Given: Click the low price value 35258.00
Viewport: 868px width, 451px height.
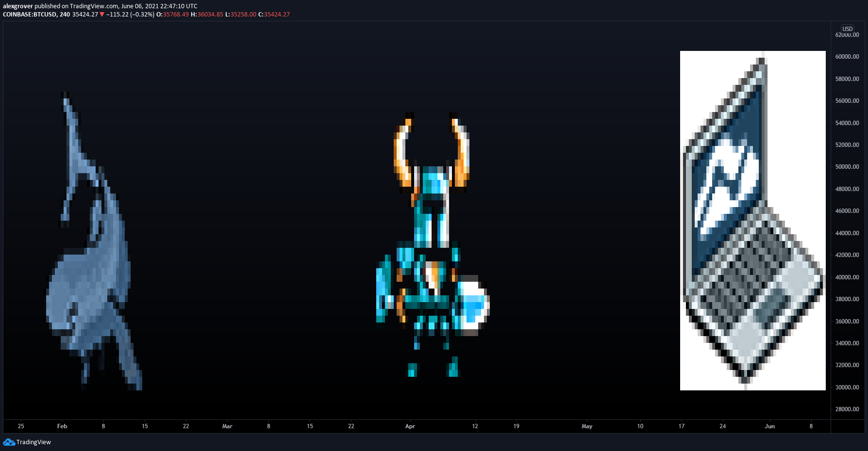Looking at the screenshot, I should coord(243,15).
